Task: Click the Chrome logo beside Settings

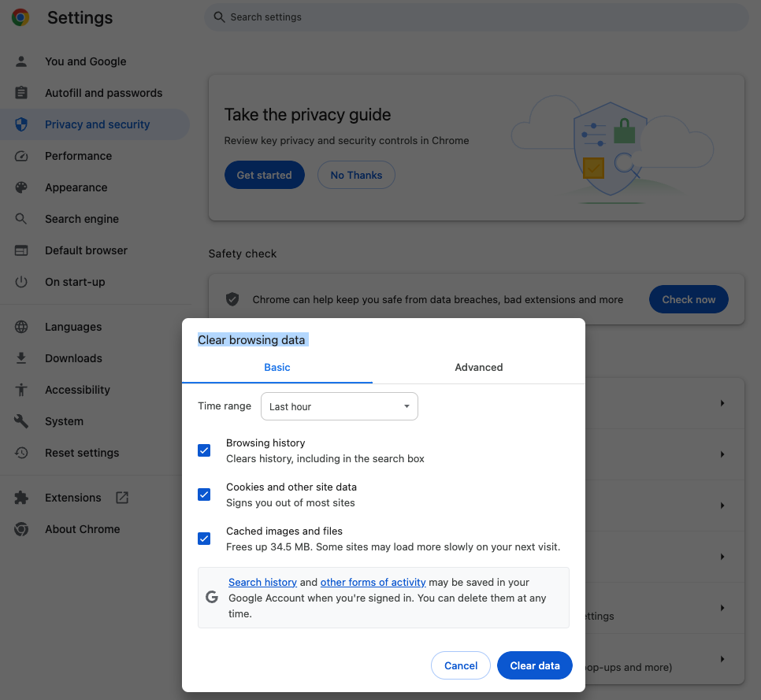Action: [x=20, y=17]
